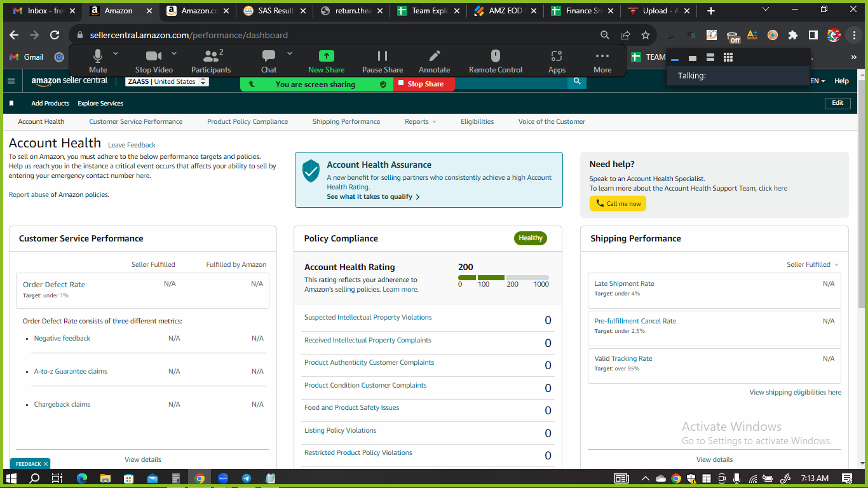Screen dimensions: 868x488
Task: Open a new Chrome tab
Action: [711, 11]
